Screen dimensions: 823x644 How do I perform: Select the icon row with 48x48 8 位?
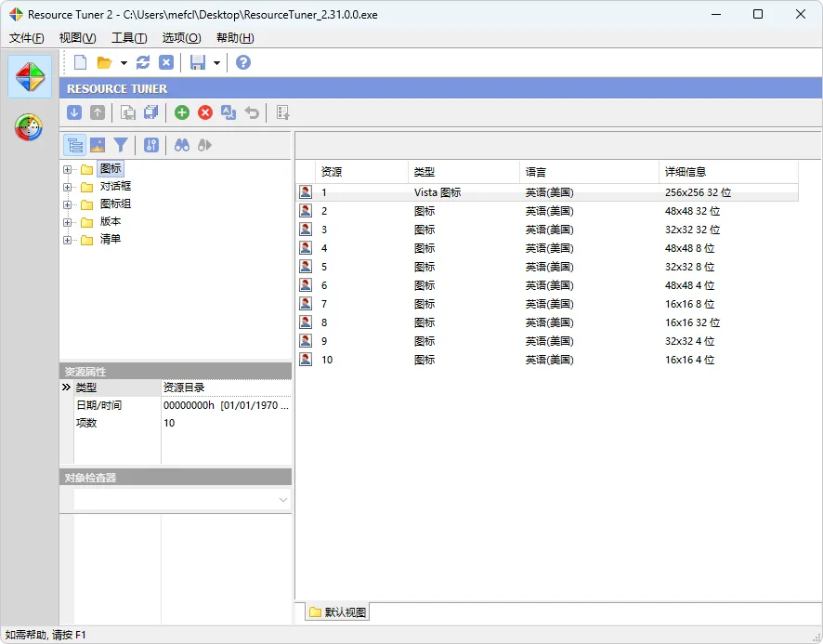tap(547, 248)
